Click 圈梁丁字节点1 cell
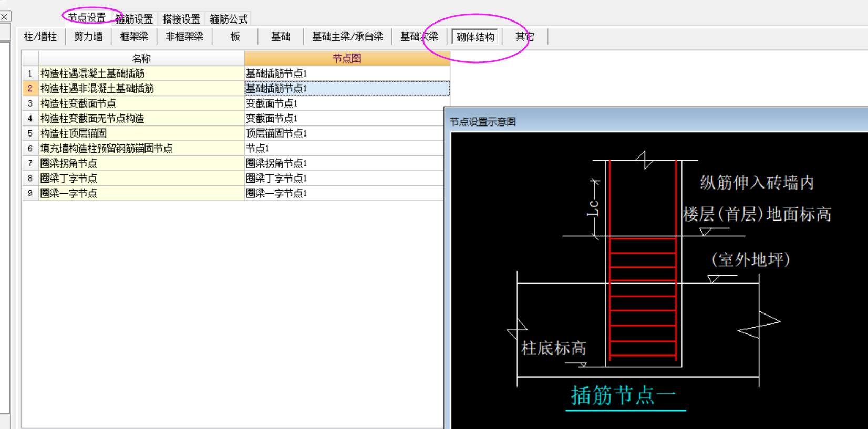The width and height of the screenshot is (868, 429). 344,178
